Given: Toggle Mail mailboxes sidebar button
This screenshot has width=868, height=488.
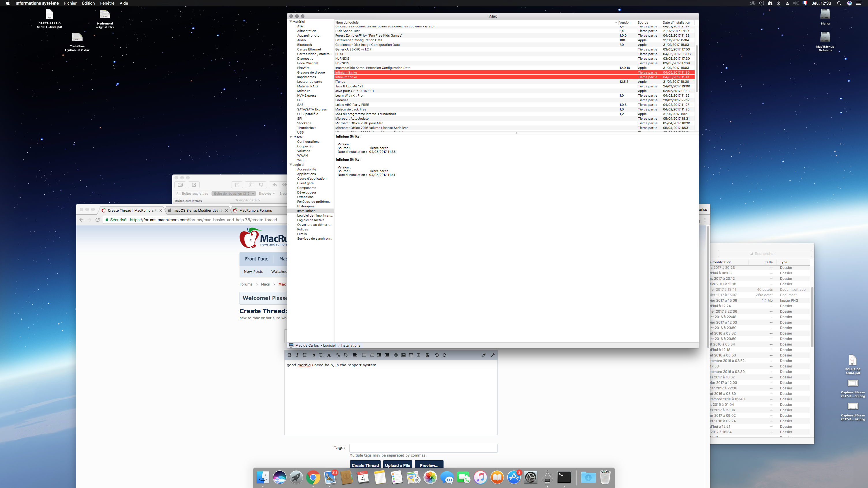Looking at the screenshot, I should click(x=193, y=194).
